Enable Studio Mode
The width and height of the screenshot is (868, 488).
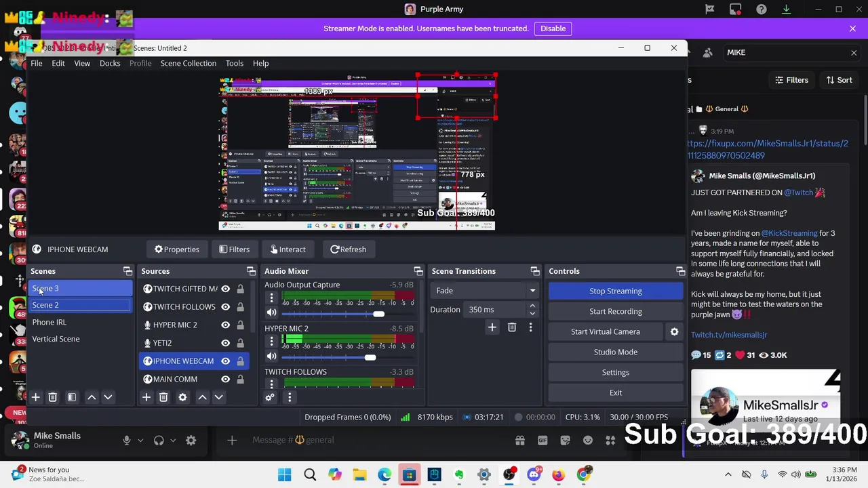pyautogui.click(x=616, y=352)
